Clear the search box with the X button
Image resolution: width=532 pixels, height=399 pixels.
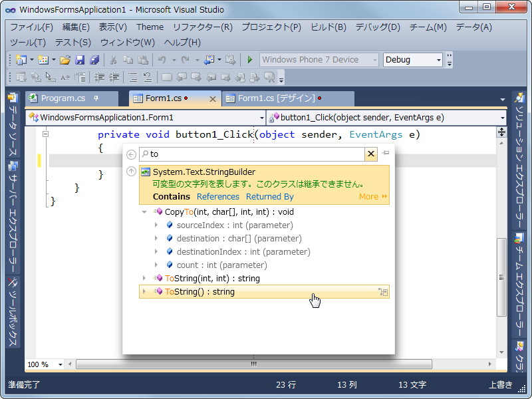click(371, 154)
